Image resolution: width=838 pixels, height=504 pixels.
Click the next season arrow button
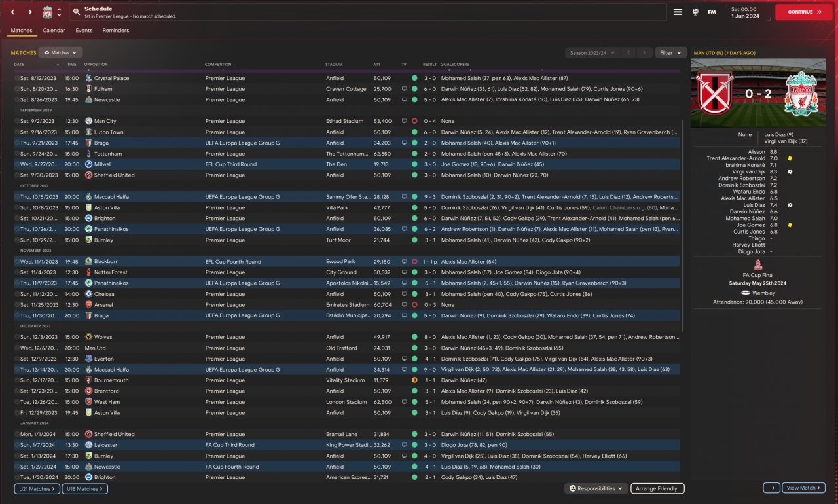[x=645, y=52]
